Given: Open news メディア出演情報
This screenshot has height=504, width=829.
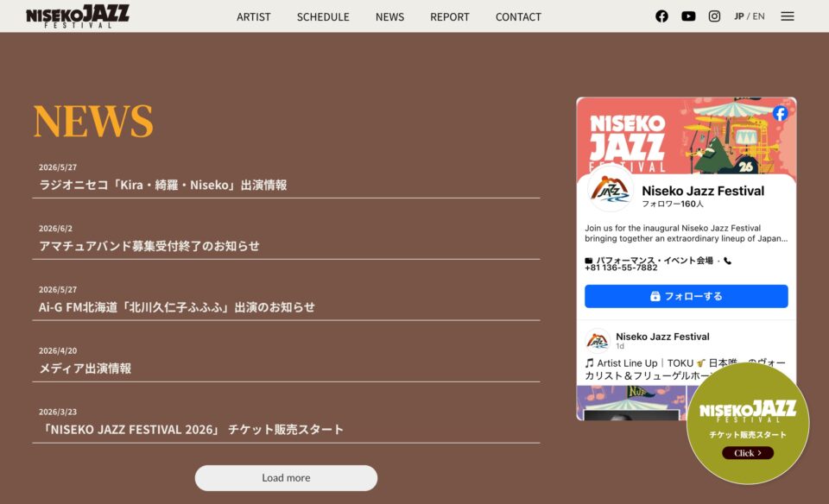Looking at the screenshot, I should [x=85, y=369].
